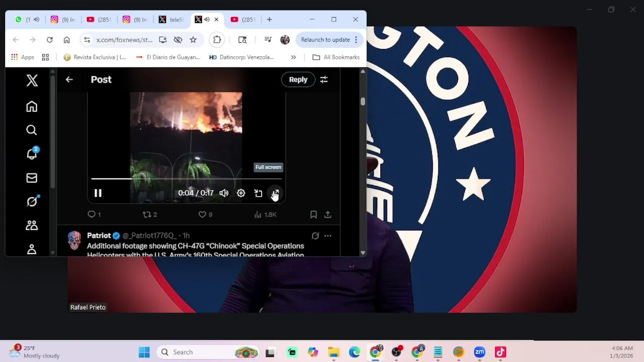Go back from the Post view

coord(69,79)
